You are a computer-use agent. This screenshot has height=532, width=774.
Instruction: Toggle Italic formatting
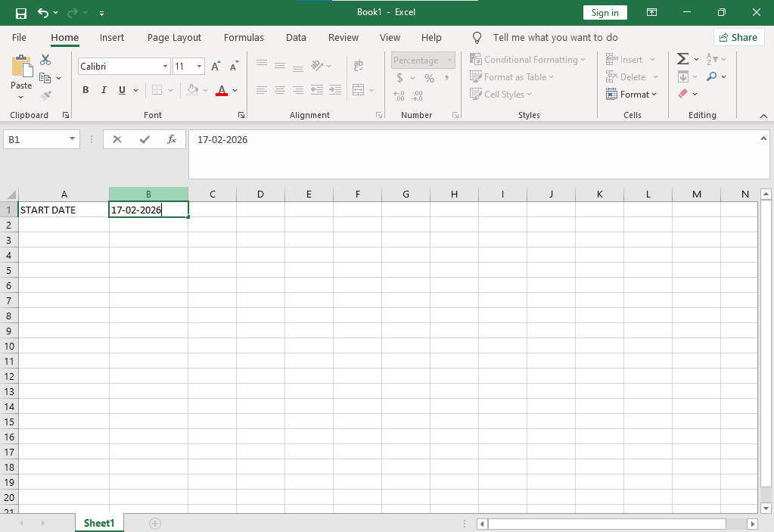[x=104, y=90]
